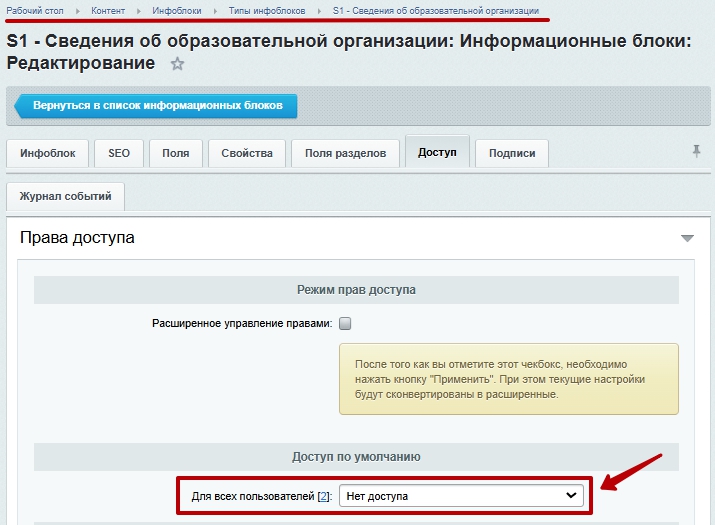The height and width of the screenshot is (525, 715).
Task: Navigate to Контент in breadcrumbs
Action: (109, 10)
